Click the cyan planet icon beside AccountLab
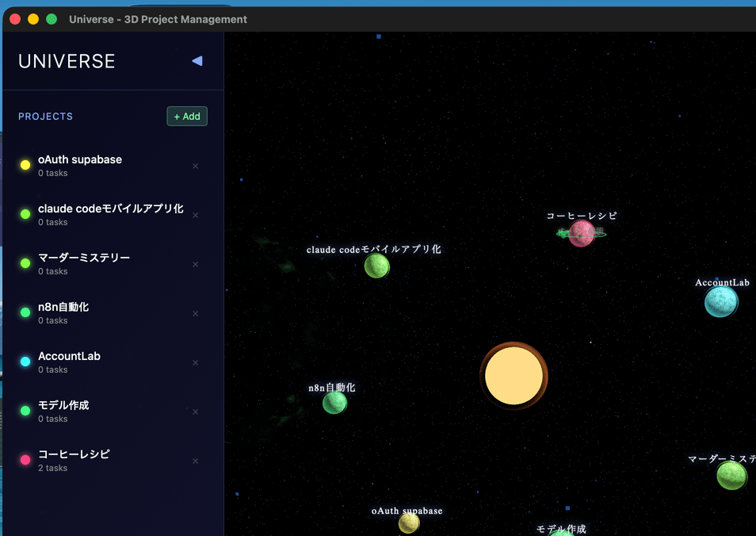 coord(24,362)
